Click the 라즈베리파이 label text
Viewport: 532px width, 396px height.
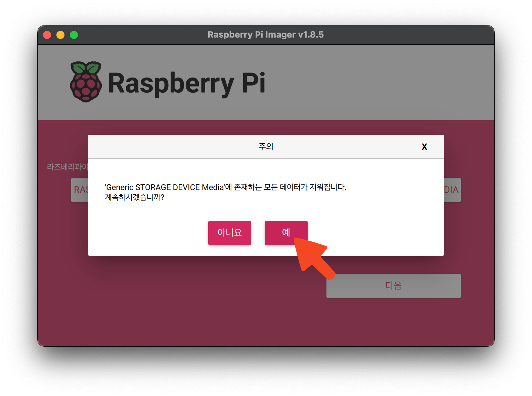click(x=67, y=167)
